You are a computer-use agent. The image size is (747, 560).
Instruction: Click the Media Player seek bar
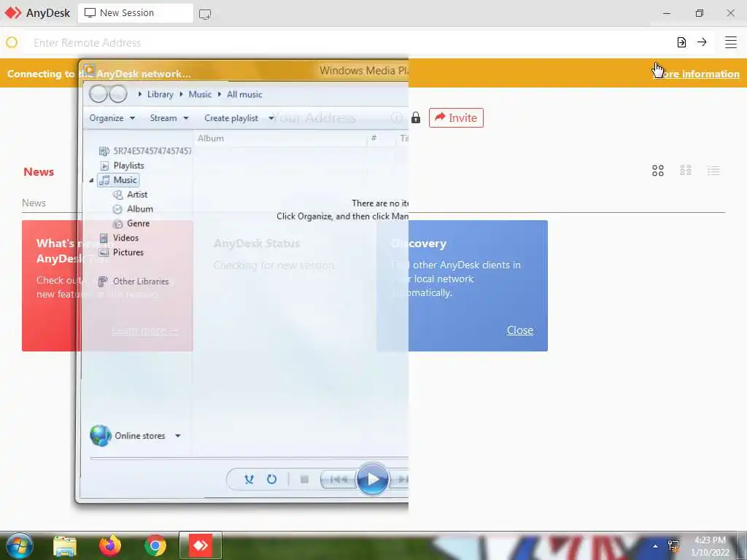click(x=249, y=458)
